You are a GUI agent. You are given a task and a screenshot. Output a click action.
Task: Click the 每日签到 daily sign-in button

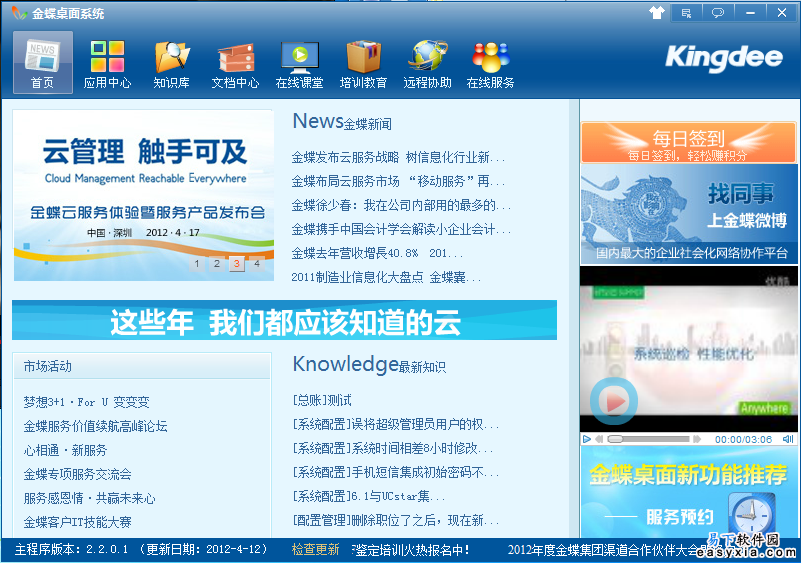(x=688, y=142)
